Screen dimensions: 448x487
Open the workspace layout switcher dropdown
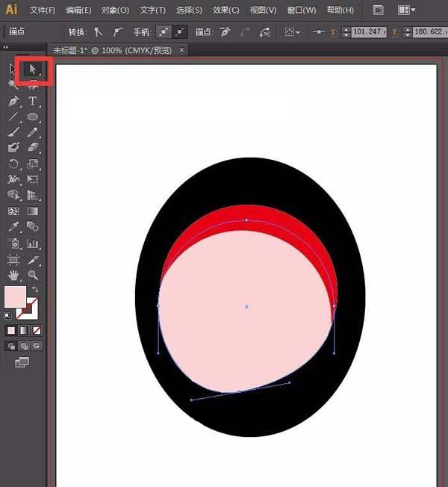407,10
